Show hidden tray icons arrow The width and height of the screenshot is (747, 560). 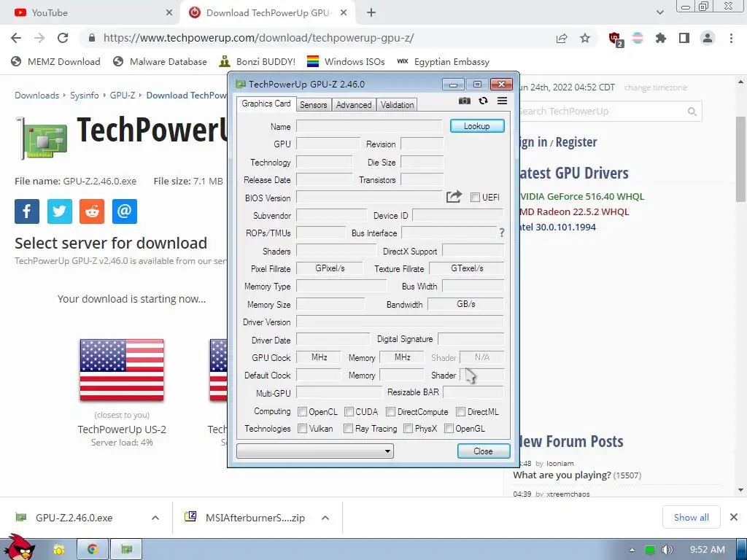tap(632, 550)
